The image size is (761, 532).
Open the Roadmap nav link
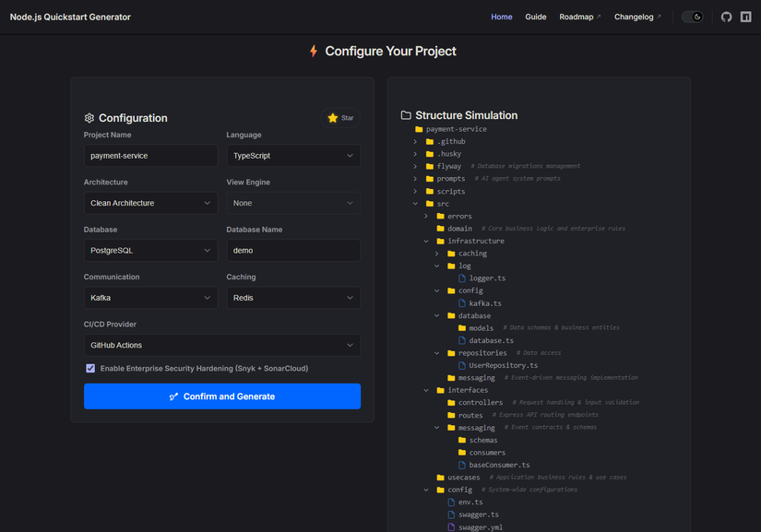coord(579,17)
